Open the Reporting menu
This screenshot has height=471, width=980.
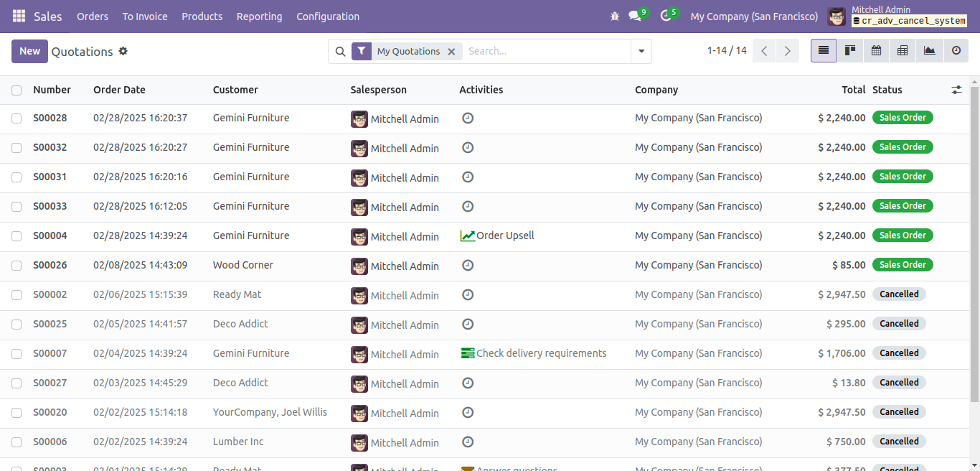point(259,17)
